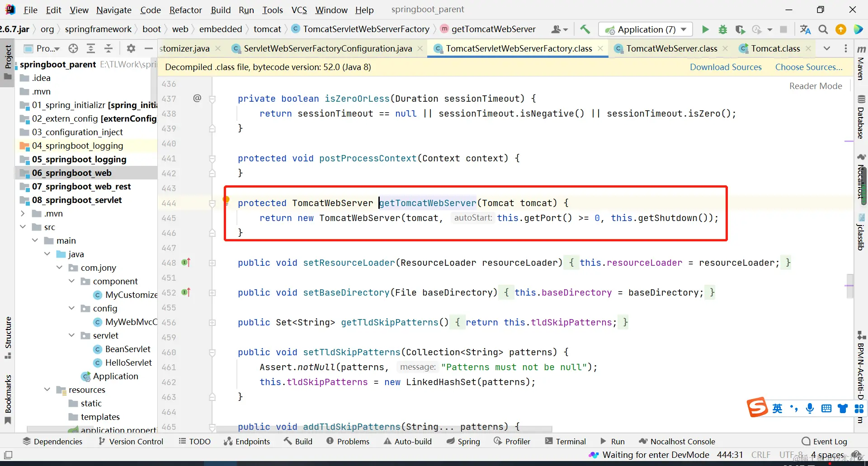Collapse the servlet package node

click(x=72, y=335)
